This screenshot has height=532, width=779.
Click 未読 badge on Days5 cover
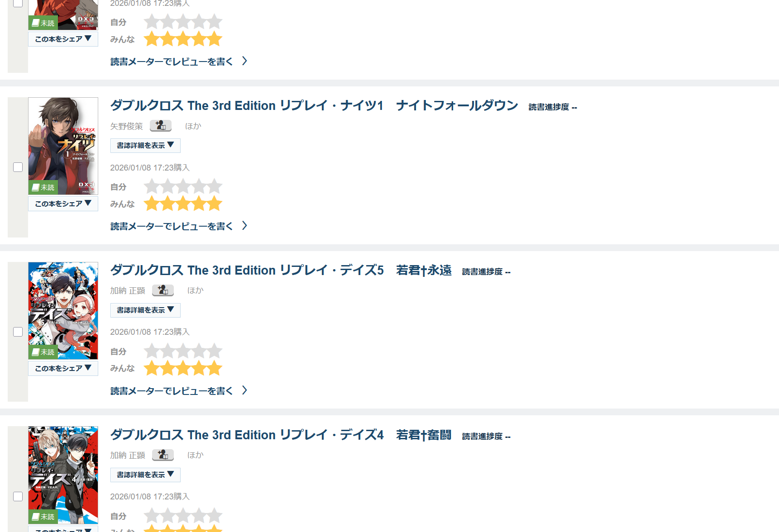(43, 352)
